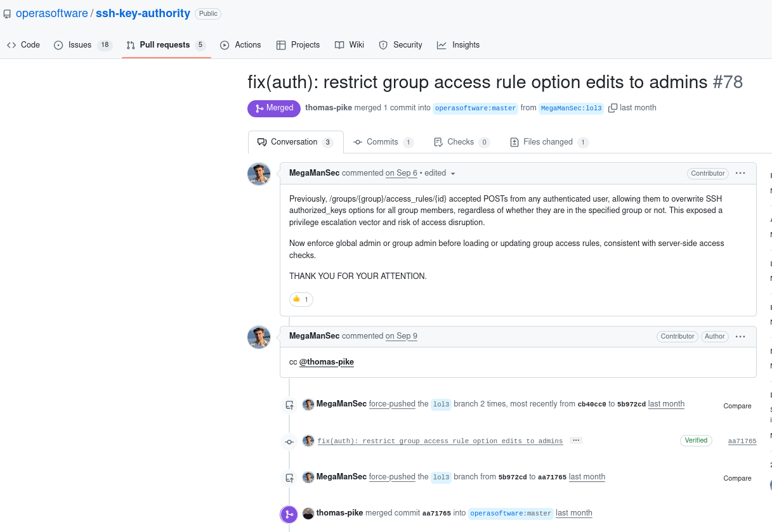Click the commit dot icon beside fix(auth) commit
772x532 pixels.
point(289,441)
